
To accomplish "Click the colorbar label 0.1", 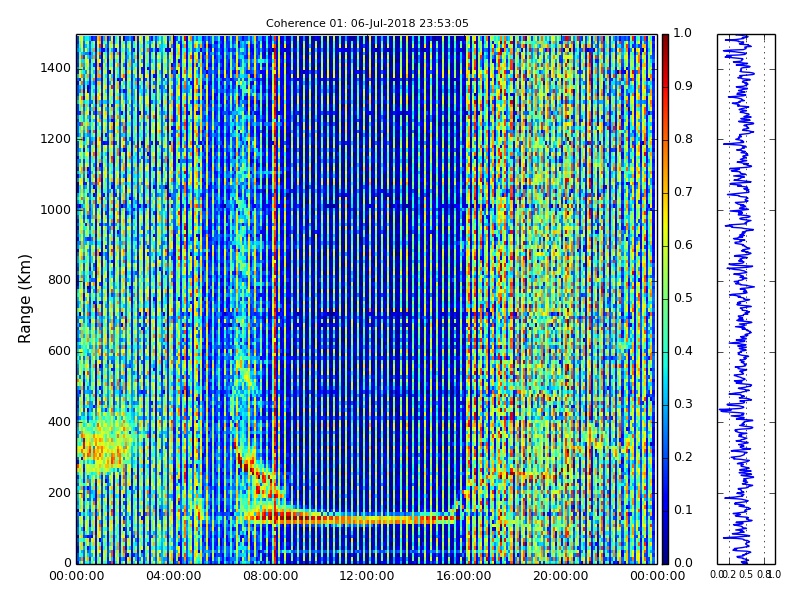I will 683,510.
